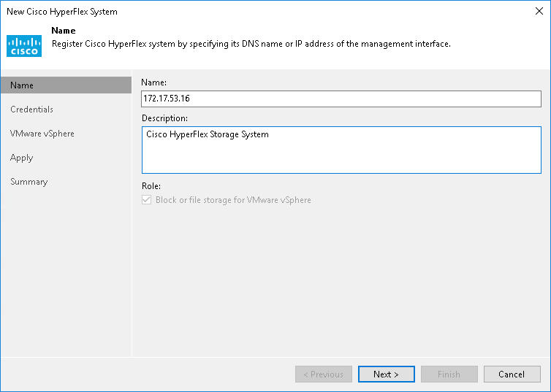Image resolution: width=551 pixels, height=392 pixels.
Task: Click the Cisco logo icon
Action: (24, 45)
